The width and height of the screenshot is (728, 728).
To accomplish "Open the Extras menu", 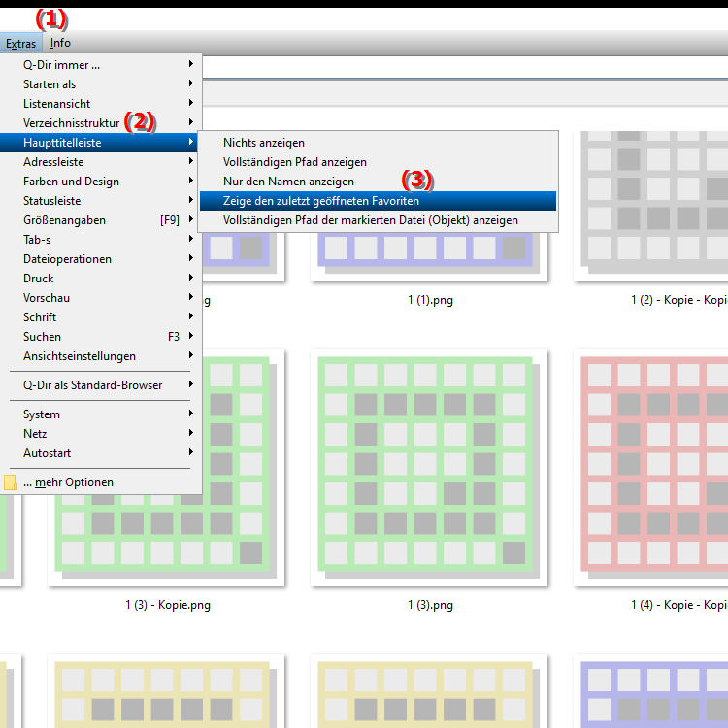I will tap(21, 43).
